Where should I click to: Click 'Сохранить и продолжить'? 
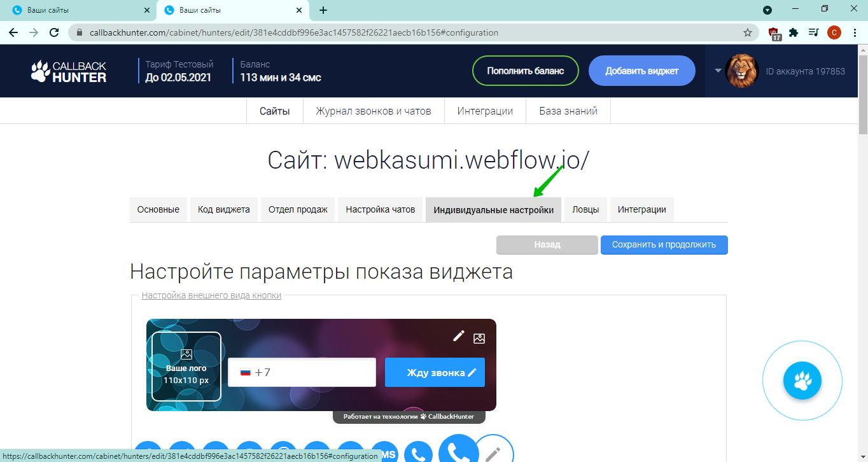[664, 245]
